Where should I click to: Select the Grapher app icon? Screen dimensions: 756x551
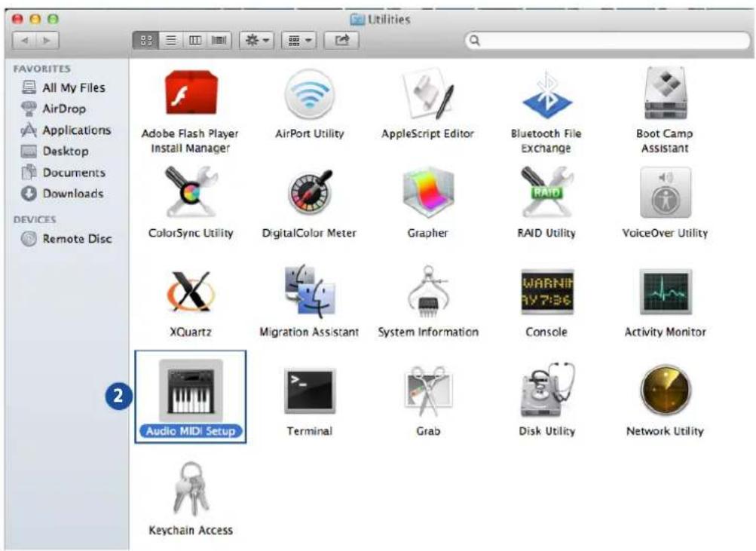coord(428,193)
